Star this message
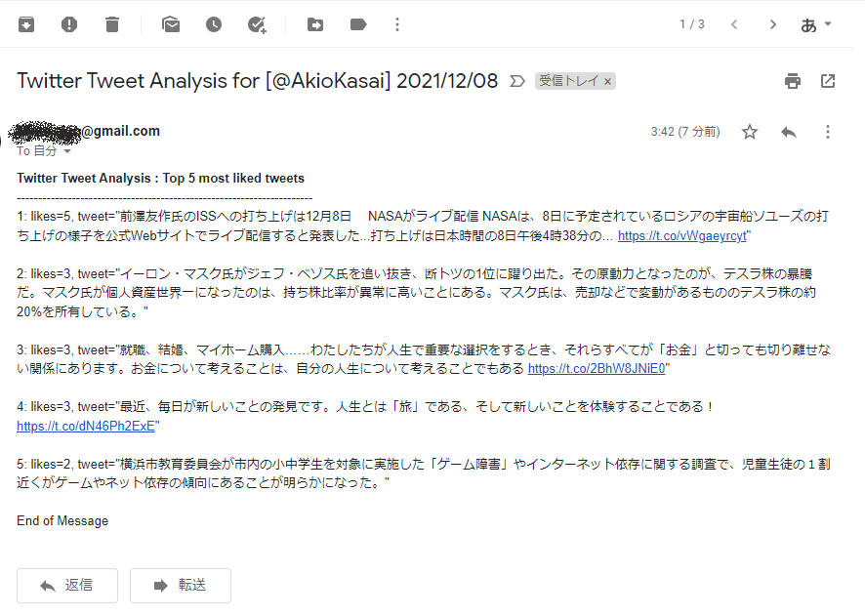Screen dimensions: 865x616 click(749, 132)
